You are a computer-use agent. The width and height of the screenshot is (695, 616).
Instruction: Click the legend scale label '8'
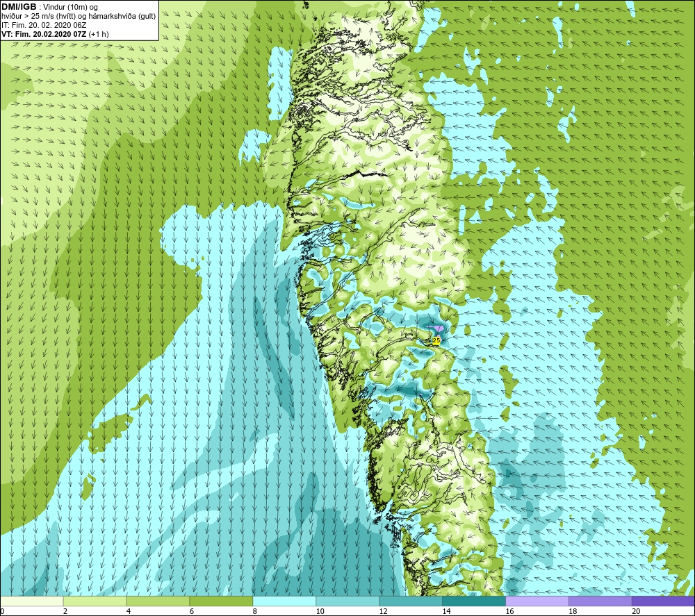(255, 611)
